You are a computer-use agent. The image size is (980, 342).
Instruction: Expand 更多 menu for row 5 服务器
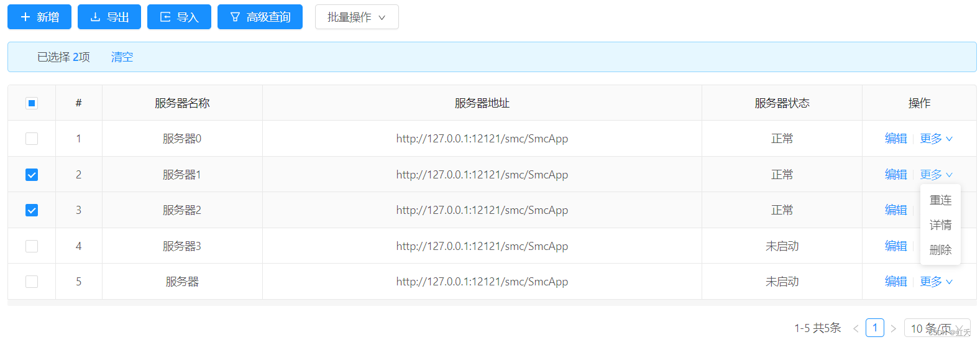[936, 282]
